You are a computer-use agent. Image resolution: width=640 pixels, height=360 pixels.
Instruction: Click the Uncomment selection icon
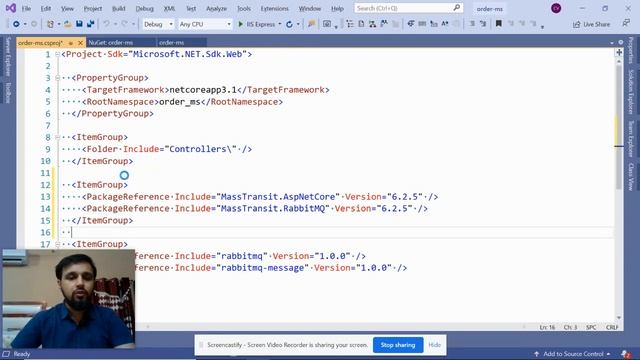pos(483,24)
